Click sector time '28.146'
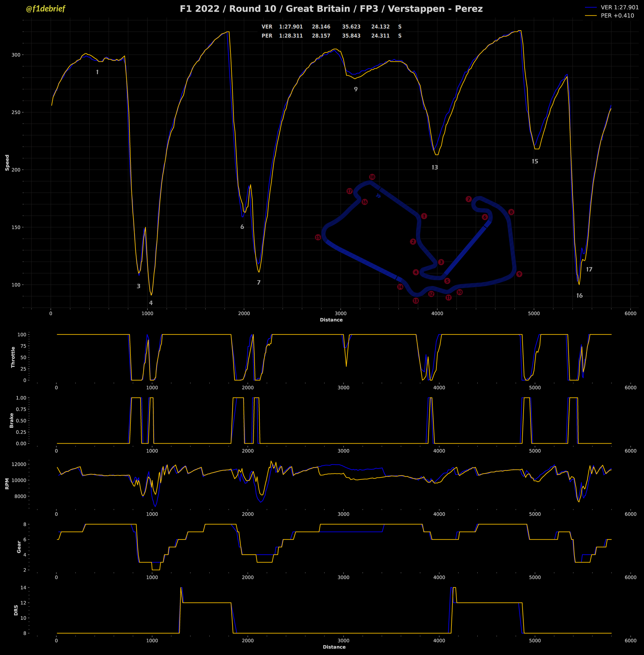The image size is (644, 655). coord(321,27)
